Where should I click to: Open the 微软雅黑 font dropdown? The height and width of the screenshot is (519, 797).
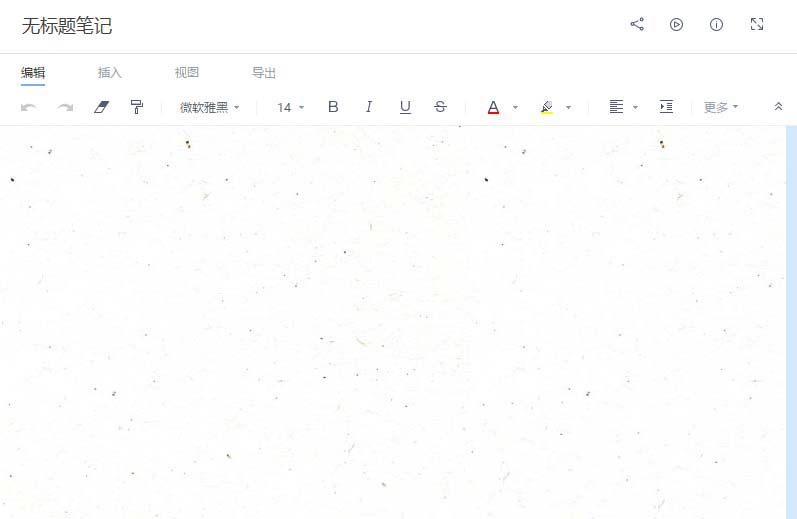point(209,107)
